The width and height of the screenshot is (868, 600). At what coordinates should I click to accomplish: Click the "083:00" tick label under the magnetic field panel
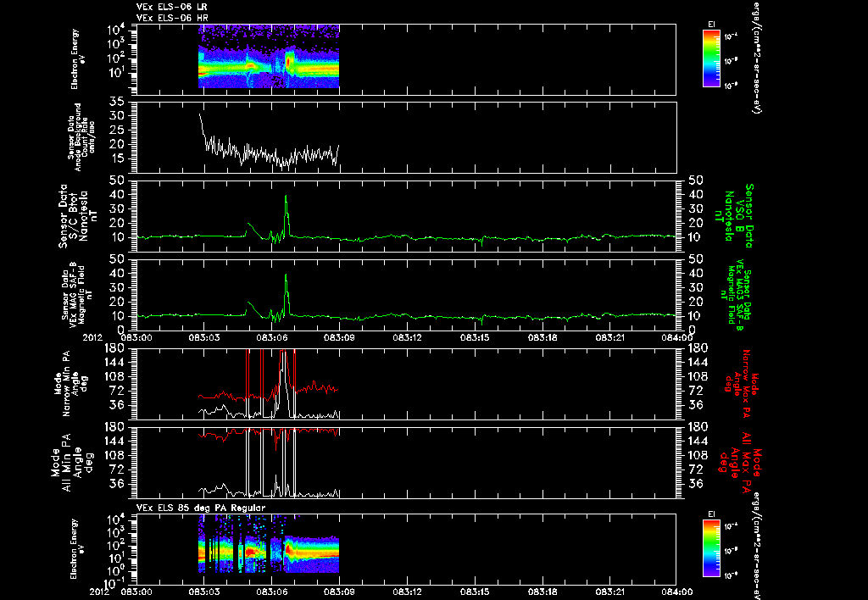136,337
